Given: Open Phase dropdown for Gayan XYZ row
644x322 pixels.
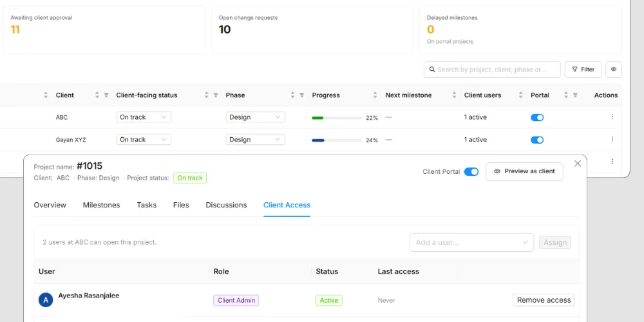Looking at the screenshot, I should click(x=255, y=140).
